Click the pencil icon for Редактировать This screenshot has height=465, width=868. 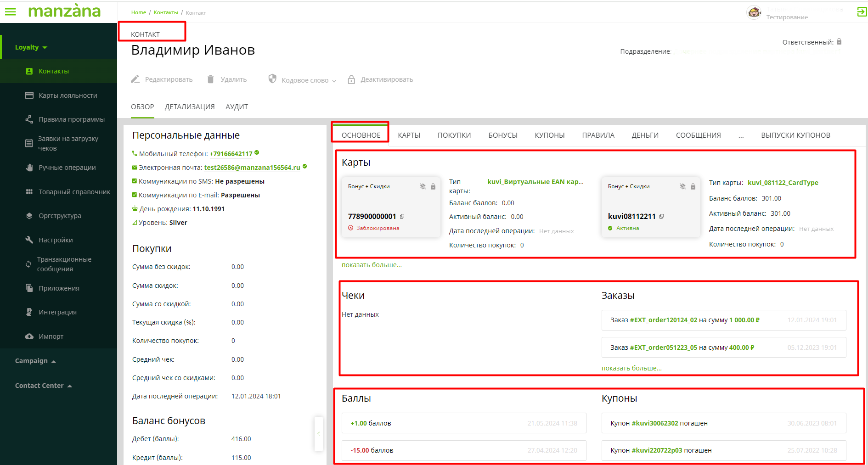tap(135, 79)
